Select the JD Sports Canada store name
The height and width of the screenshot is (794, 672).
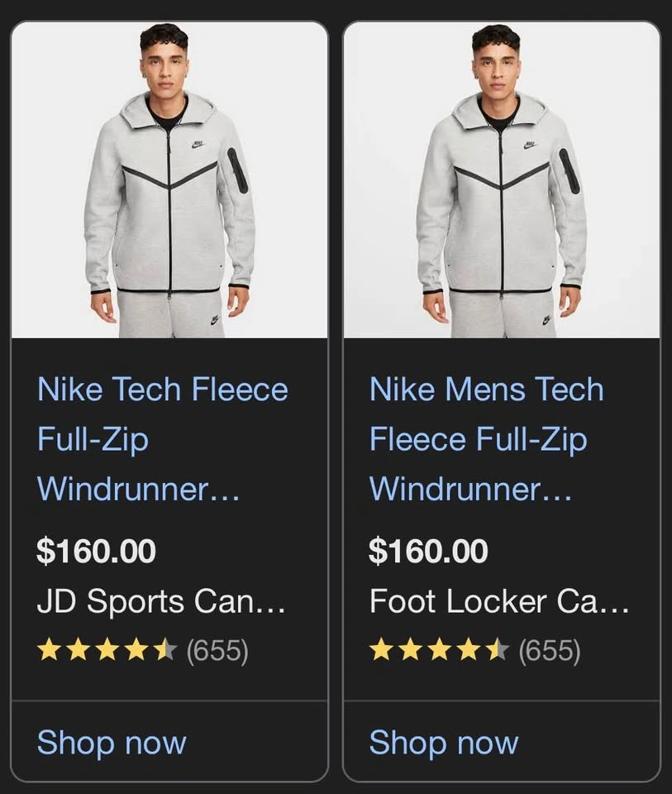pos(161,601)
